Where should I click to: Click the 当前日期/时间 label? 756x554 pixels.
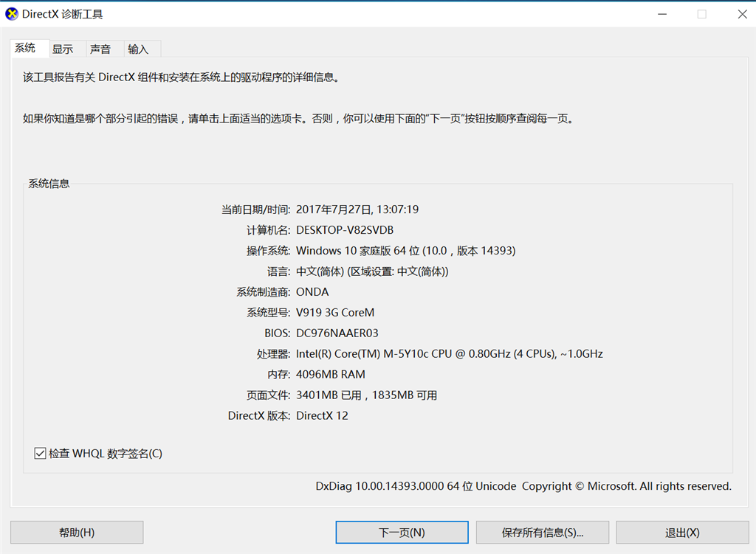(255, 210)
